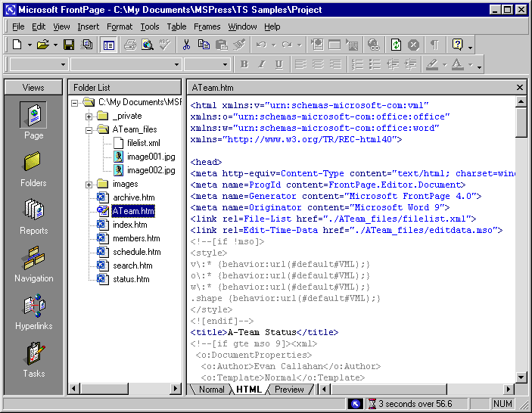Open the Font Color dropdown arrow
This screenshot has width=532, height=413.
[470, 65]
